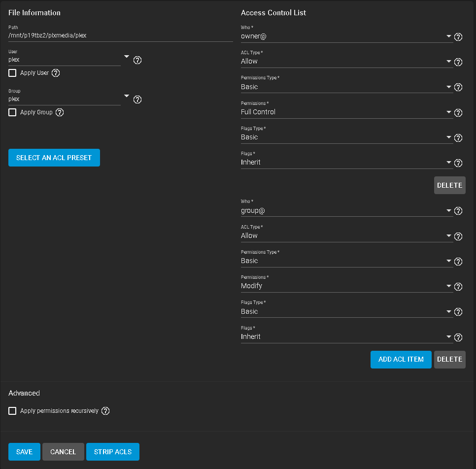Show help for Modify permissions

click(x=458, y=287)
